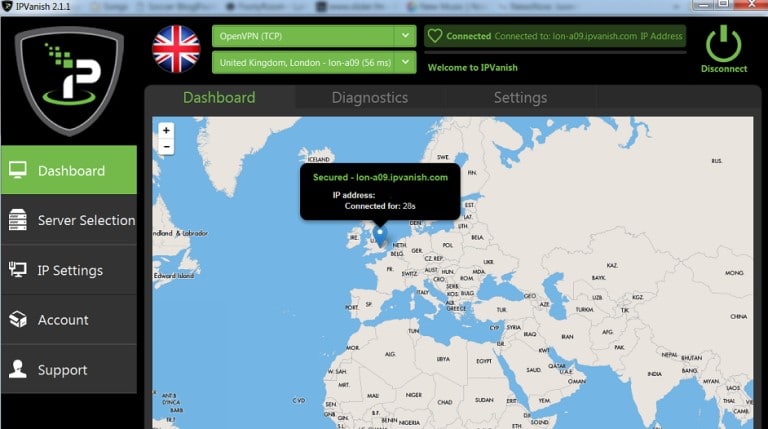Click the Connected status bar text

pyautogui.click(x=555, y=36)
